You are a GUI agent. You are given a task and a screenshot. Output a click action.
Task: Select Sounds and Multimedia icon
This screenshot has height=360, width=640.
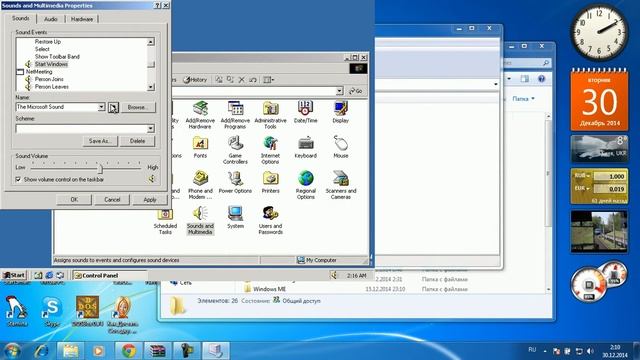200,220
